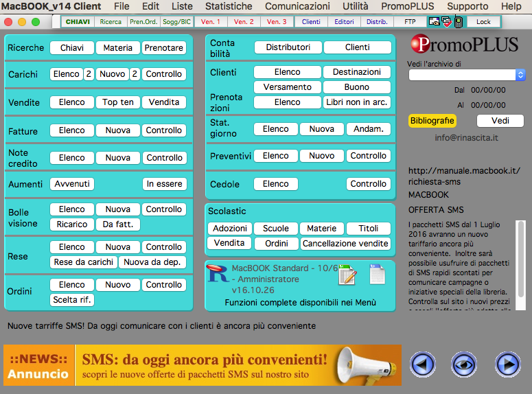
Task: Go to next news with right arrow
Action: [507, 364]
